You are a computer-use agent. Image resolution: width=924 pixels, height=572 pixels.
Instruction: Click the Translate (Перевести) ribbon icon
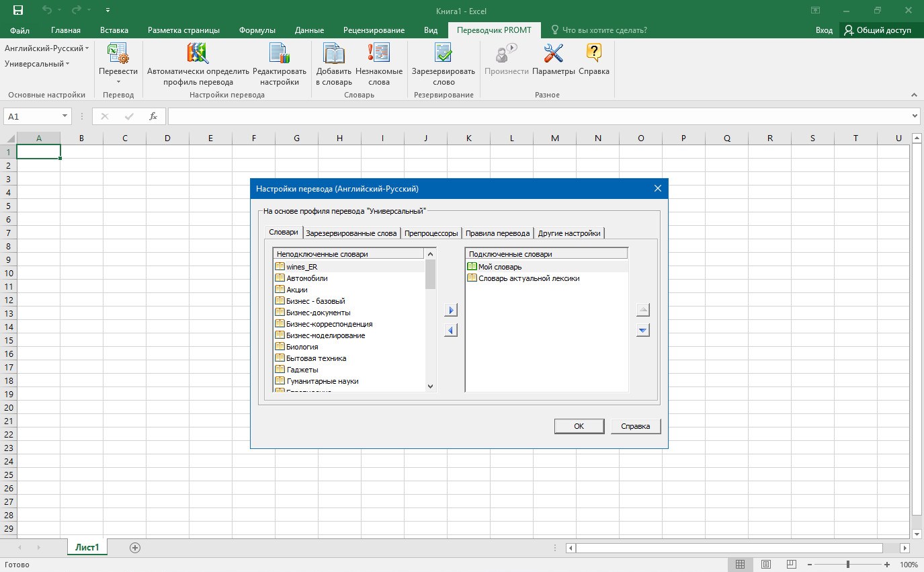point(118,54)
